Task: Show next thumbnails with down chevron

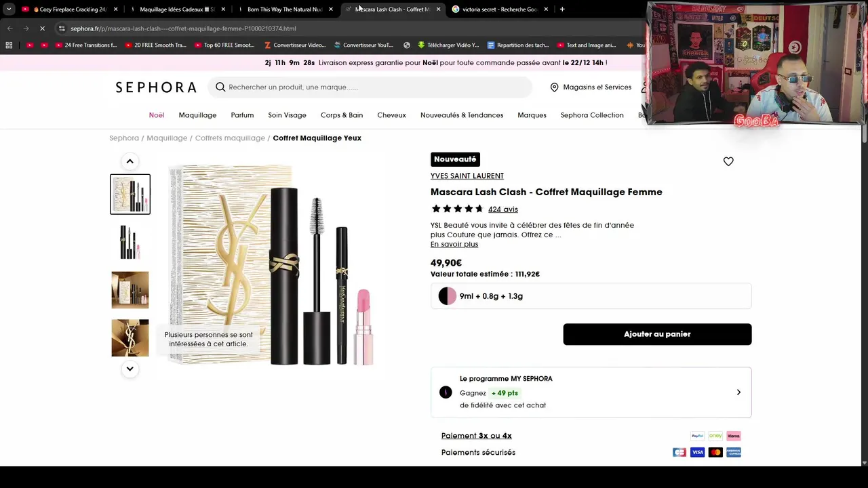Action: (x=130, y=369)
